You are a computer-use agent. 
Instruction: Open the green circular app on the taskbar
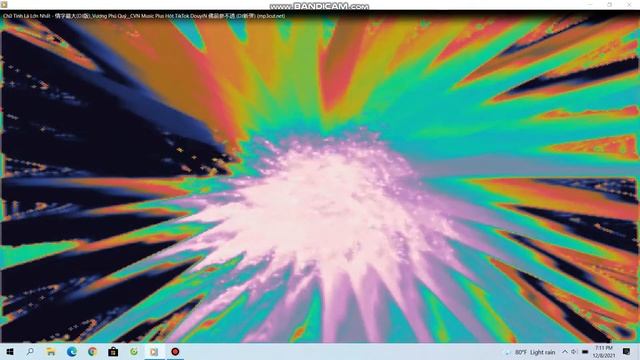133,351
